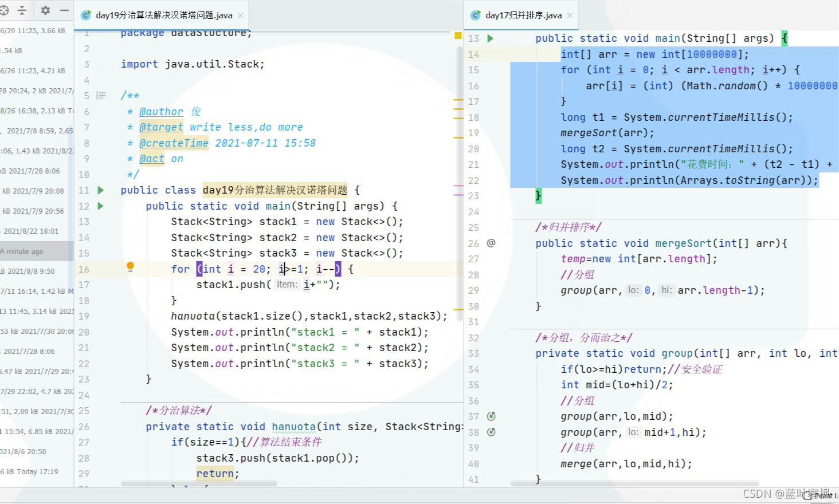Click stack3.push(stack1.pop()); on line 28

(x=278, y=458)
